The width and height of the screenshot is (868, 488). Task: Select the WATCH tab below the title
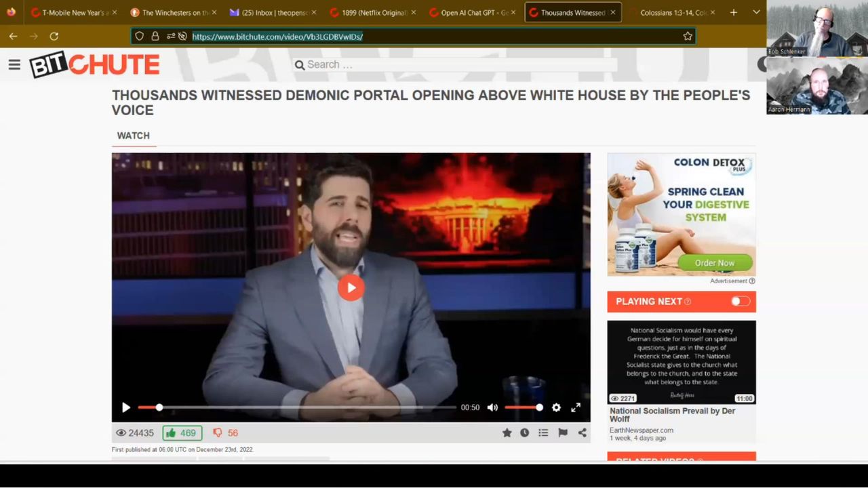134,136
